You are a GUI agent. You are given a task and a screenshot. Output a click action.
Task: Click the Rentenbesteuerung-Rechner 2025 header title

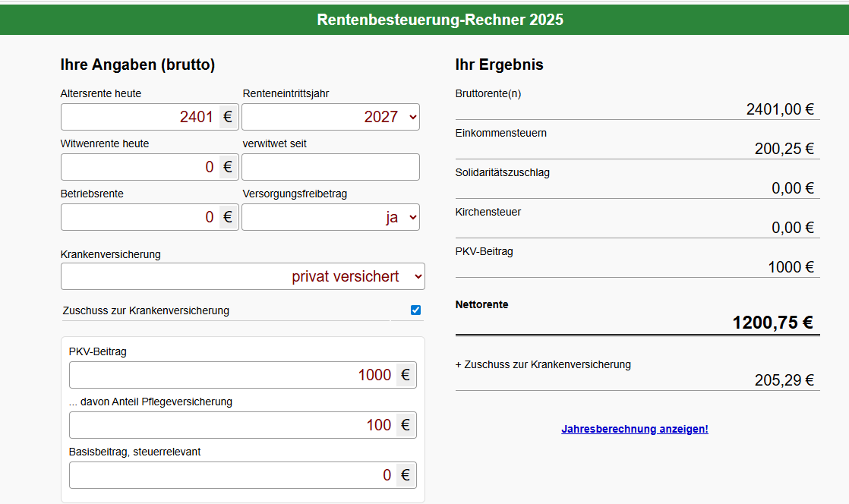(440, 20)
